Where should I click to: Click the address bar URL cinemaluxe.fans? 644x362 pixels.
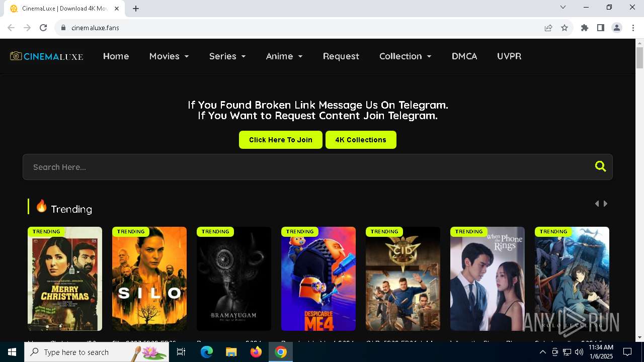pyautogui.click(x=95, y=28)
